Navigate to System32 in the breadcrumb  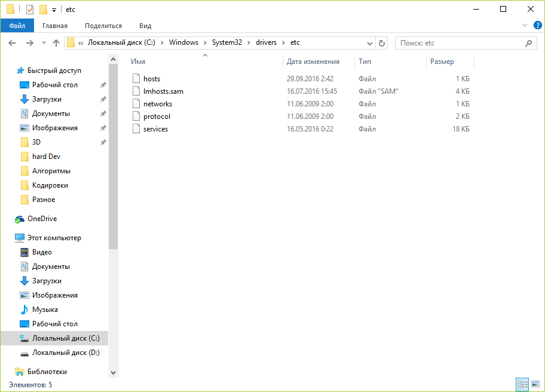coord(225,43)
